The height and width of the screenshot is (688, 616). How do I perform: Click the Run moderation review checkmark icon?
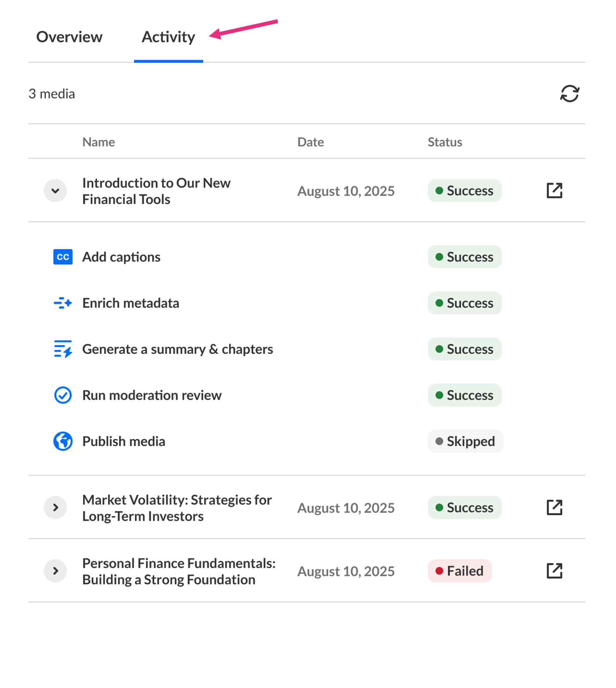coord(63,395)
